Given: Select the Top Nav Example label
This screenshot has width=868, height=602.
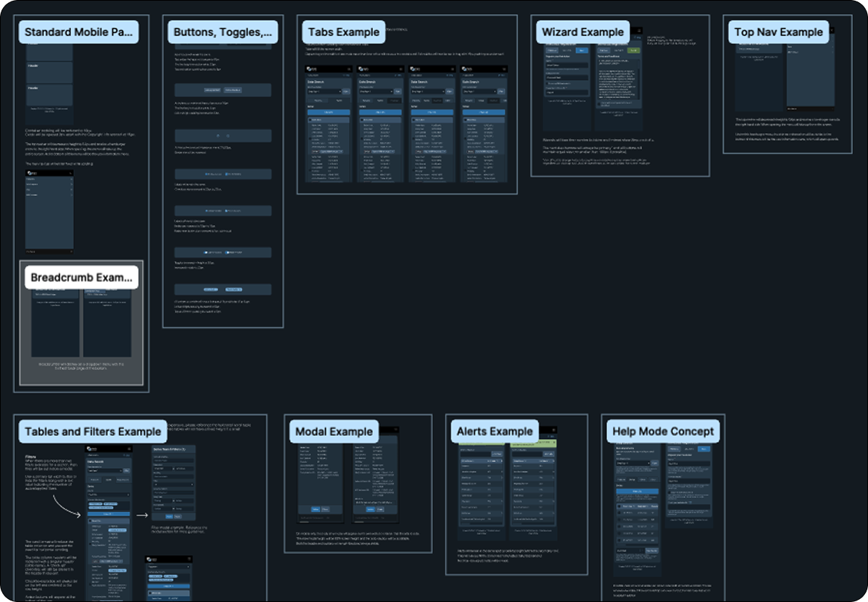Looking at the screenshot, I should [x=778, y=31].
